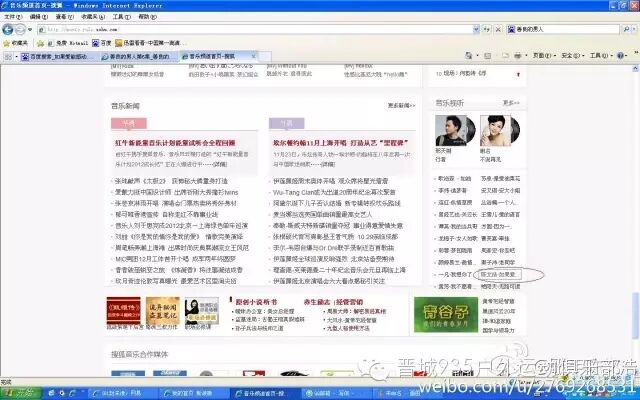The image size is (640, 400).
Task: Open the 工具(T) menu in menu bar
Action: click(x=122, y=17)
